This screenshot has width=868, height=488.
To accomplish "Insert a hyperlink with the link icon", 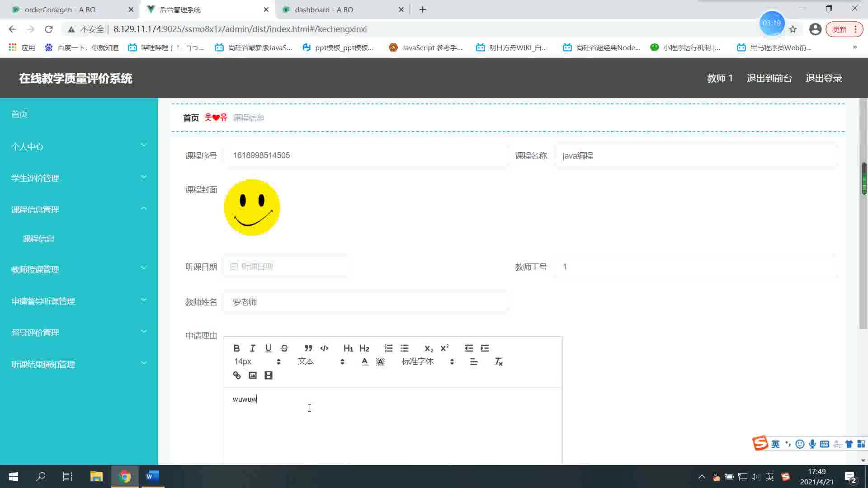I will pyautogui.click(x=236, y=375).
